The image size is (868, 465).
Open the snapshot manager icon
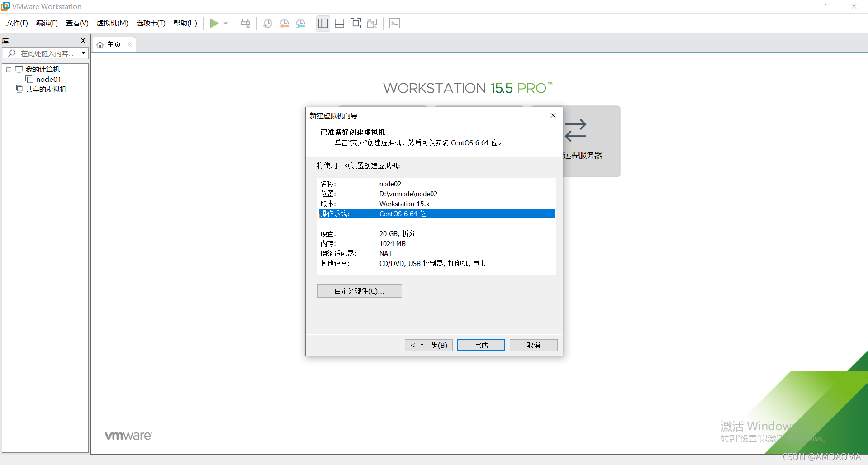[301, 23]
